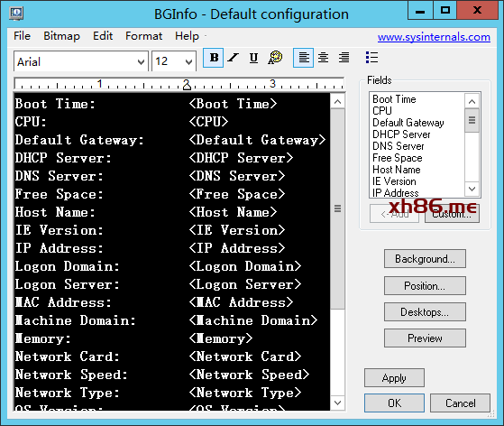The image size is (504, 426).
Task: Expand the Arial font dropdown
Action: point(141,61)
